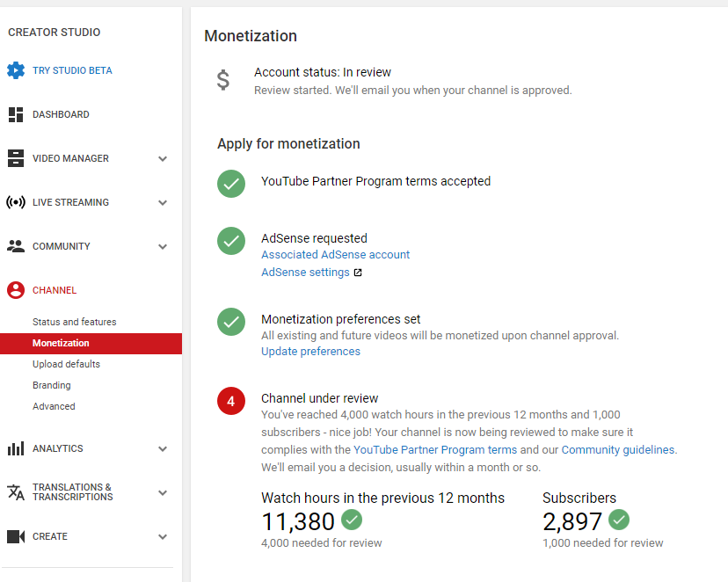Open Translations & Transcriptions menu item

click(x=72, y=492)
